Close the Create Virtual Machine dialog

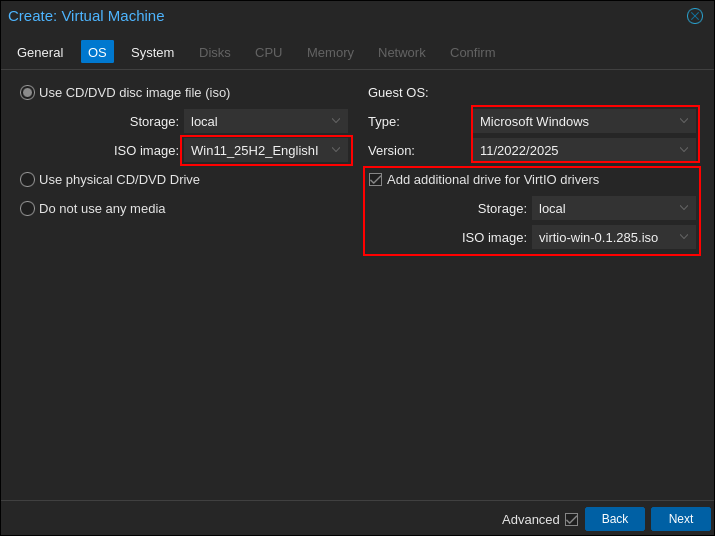point(694,16)
